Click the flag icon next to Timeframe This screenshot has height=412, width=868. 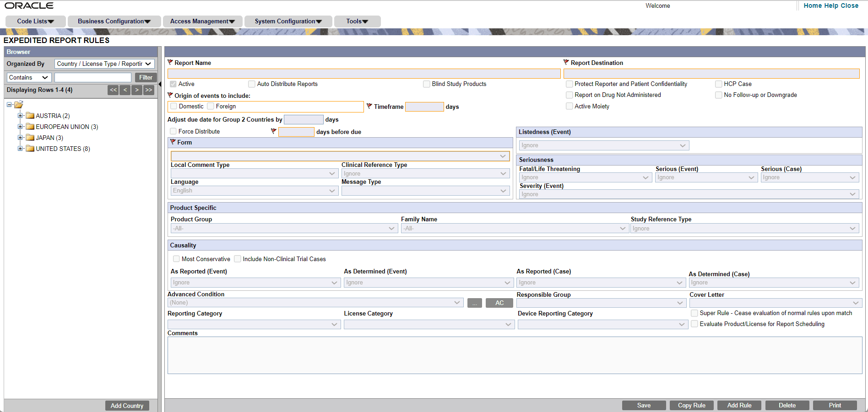(369, 106)
